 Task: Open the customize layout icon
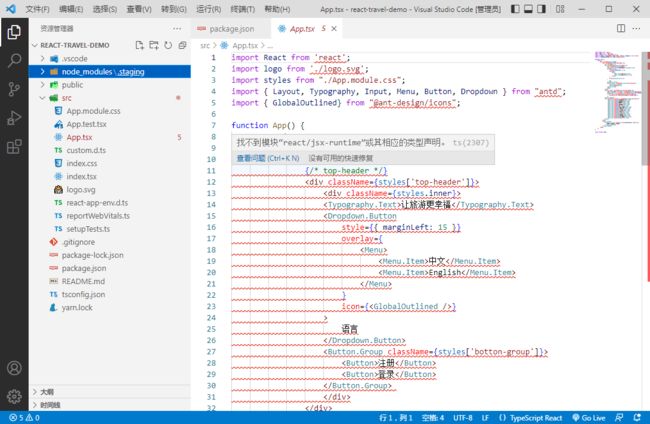coord(560,9)
